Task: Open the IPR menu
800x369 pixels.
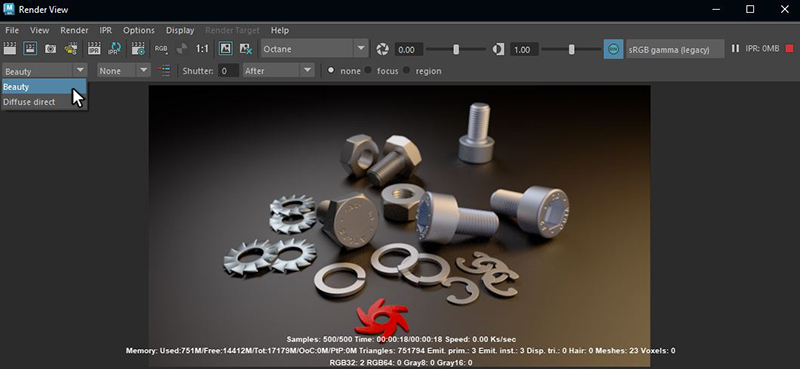Action: pyautogui.click(x=106, y=30)
